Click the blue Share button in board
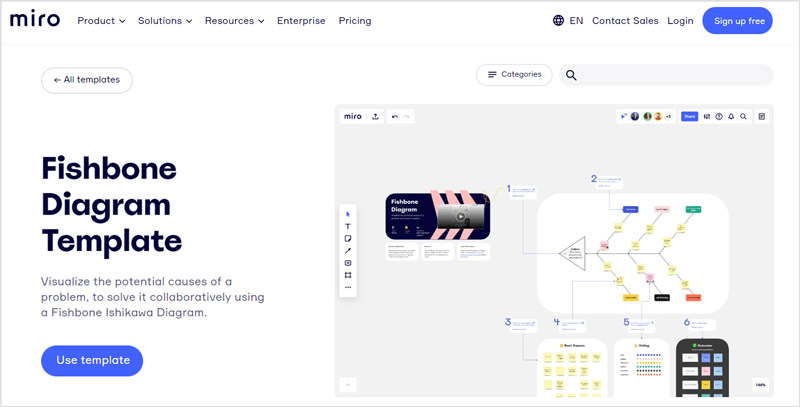800x407 pixels. (689, 116)
